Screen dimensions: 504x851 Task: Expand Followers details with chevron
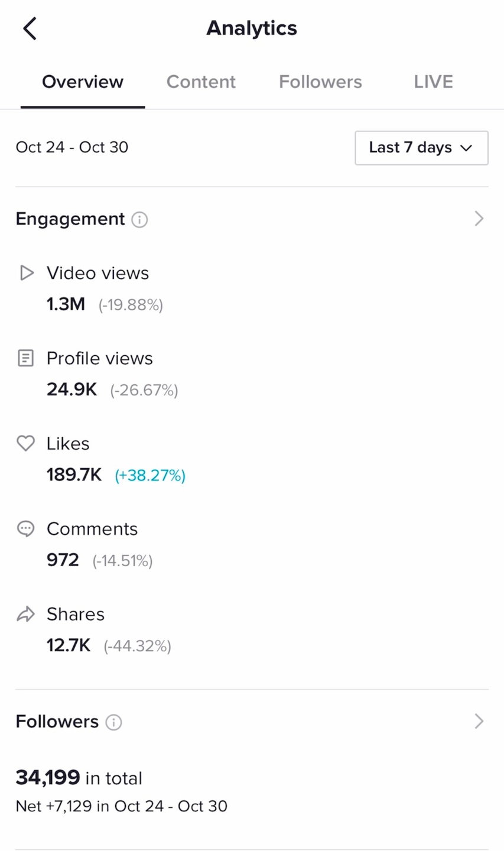click(479, 721)
